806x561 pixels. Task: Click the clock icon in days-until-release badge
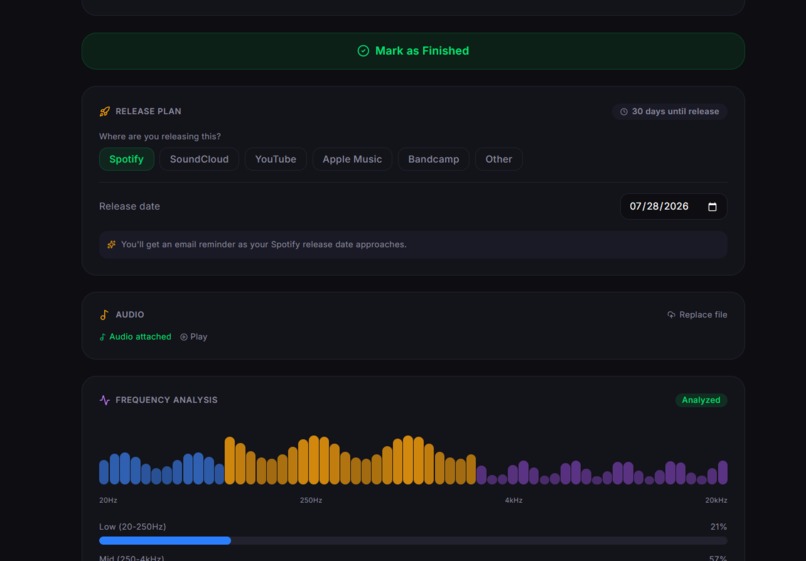[x=624, y=112]
